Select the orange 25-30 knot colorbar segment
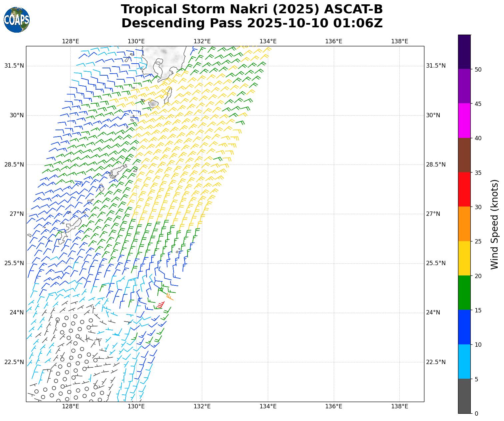Screen dimensions: 504x421 tap(464, 224)
